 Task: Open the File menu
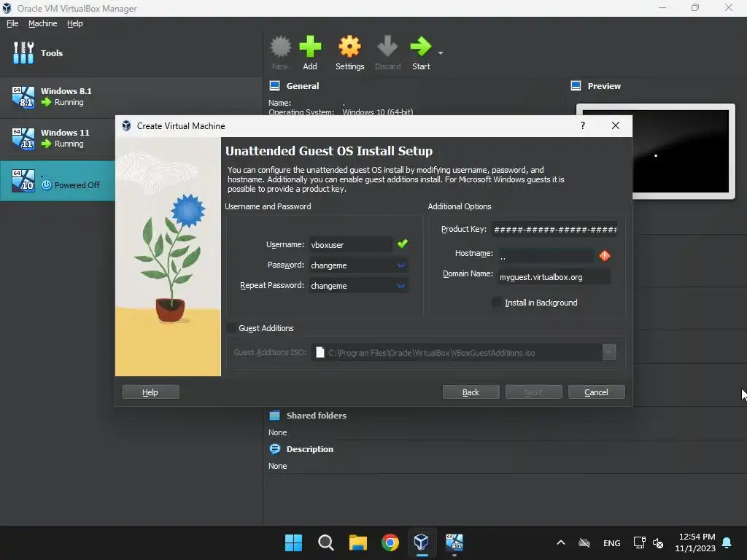[x=12, y=23]
